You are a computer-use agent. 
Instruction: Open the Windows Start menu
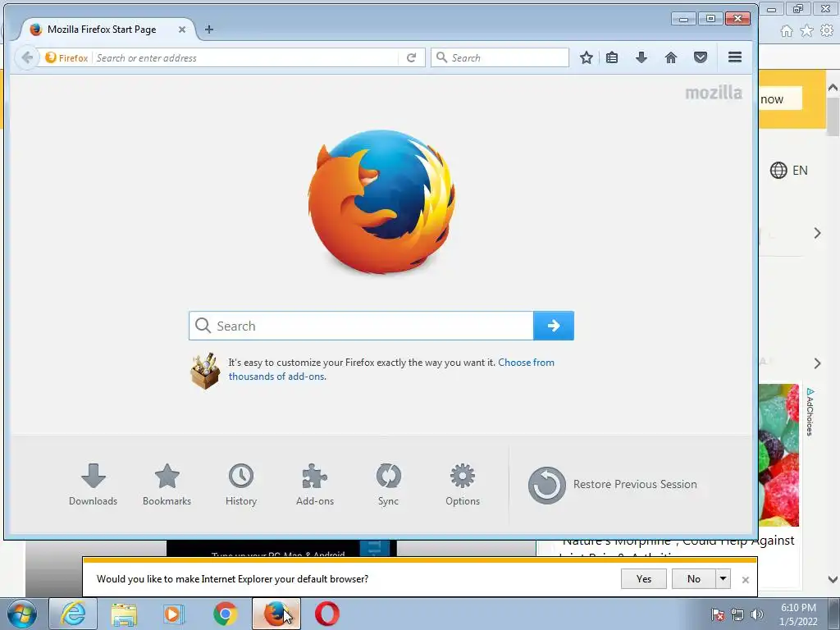[22, 614]
